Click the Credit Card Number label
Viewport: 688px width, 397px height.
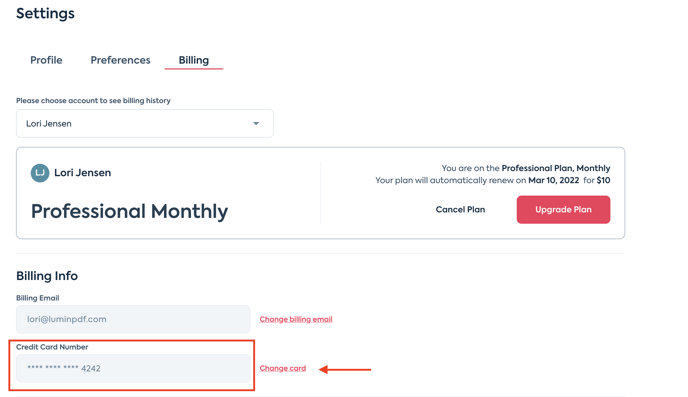point(52,347)
